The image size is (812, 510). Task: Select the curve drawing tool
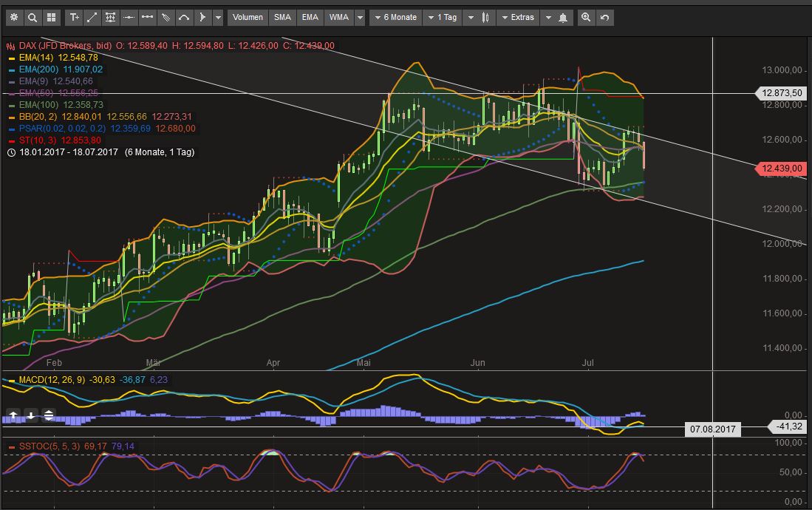tap(183, 17)
